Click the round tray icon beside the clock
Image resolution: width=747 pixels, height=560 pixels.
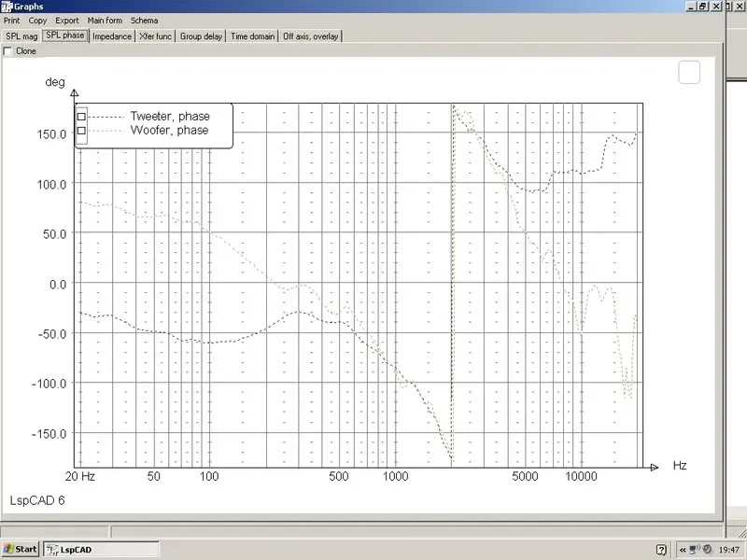707,549
